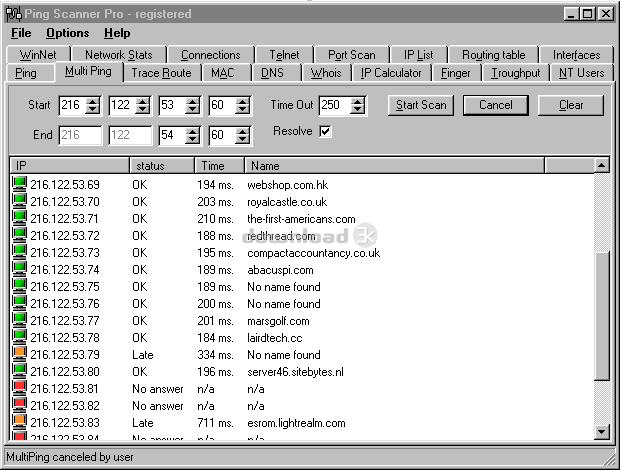Switch to the Telnet tab
Screen dimensions: 620x470
pos(284,55)
